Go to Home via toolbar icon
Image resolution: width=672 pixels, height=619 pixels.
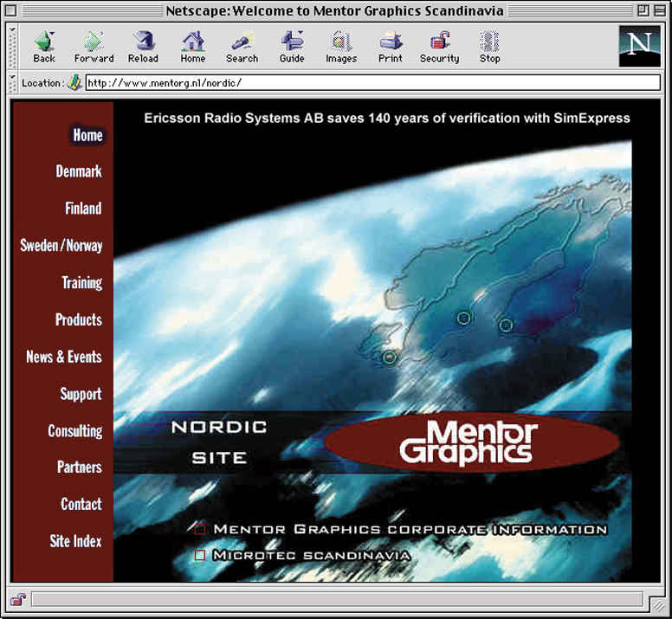[192, 42]
